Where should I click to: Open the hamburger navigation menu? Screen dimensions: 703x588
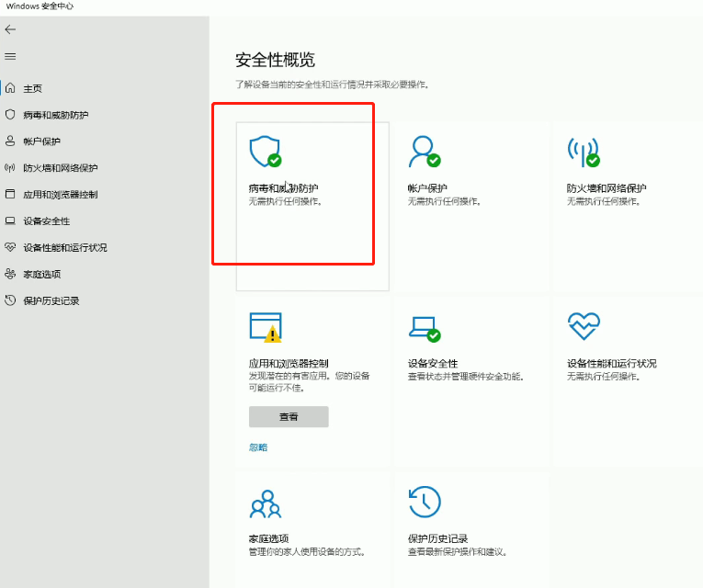click(x=10, y=56)
